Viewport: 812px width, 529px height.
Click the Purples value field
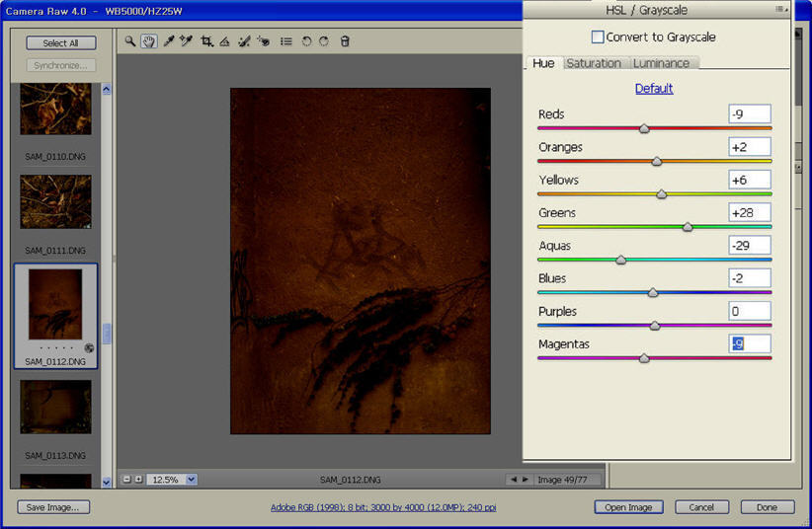[750, 311]
